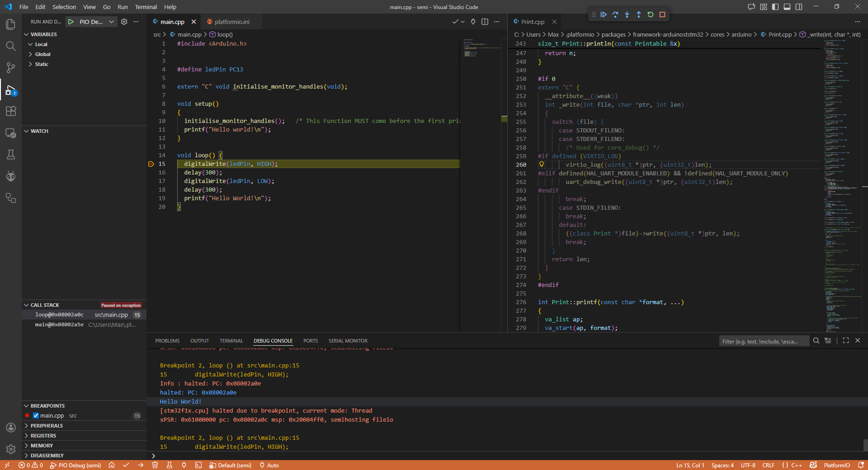
Task: Open the Extensions sidebar view
Action: [x=11, y=111]
